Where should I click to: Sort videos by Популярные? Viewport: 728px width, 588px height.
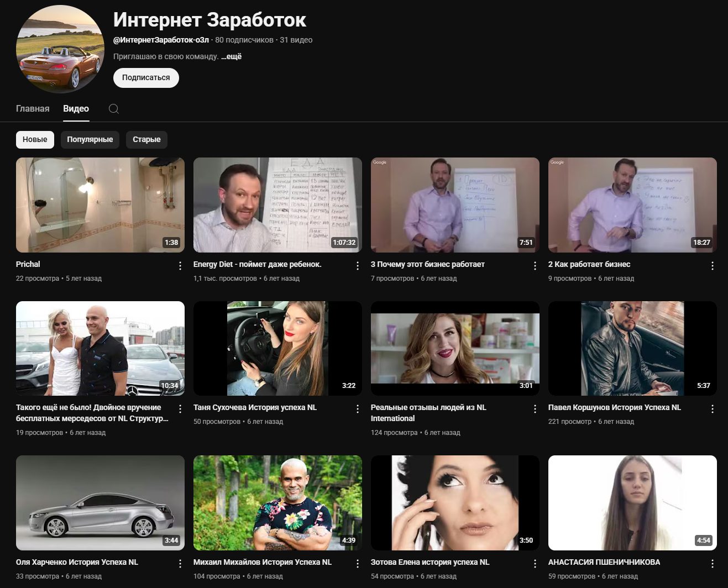[90, 139]
